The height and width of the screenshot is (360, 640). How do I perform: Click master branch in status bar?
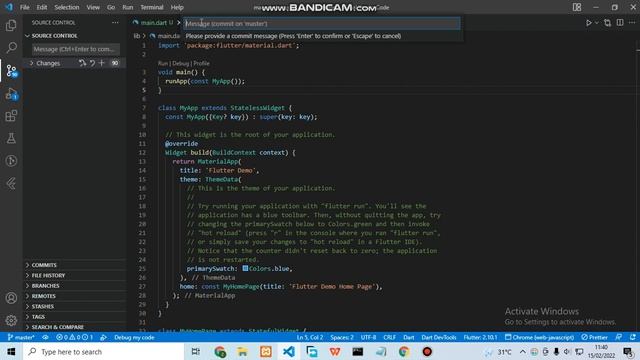21,338
